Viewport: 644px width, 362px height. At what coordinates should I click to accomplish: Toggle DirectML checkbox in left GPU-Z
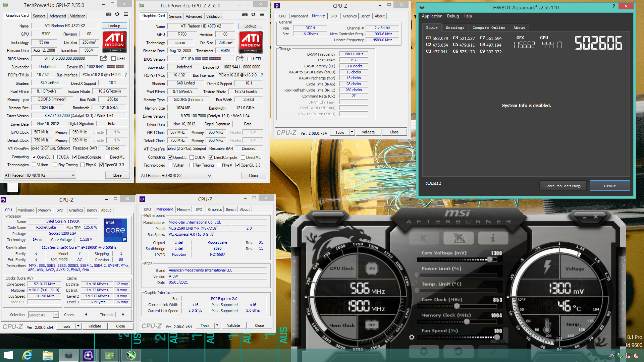click(107, 157)
